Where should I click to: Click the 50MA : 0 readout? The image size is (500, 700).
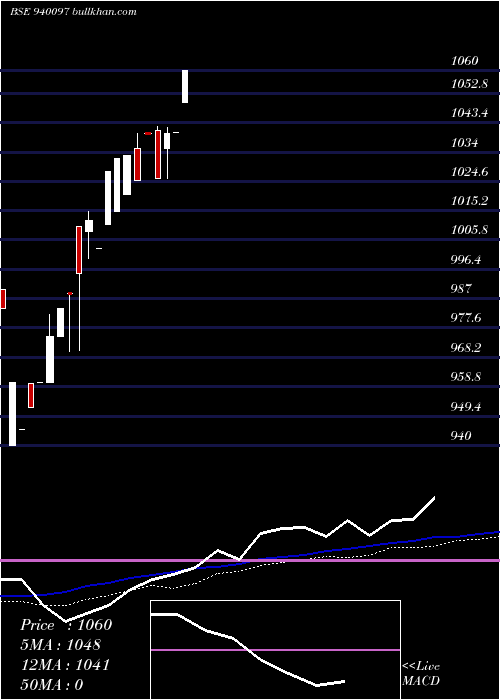coord(52,685)
